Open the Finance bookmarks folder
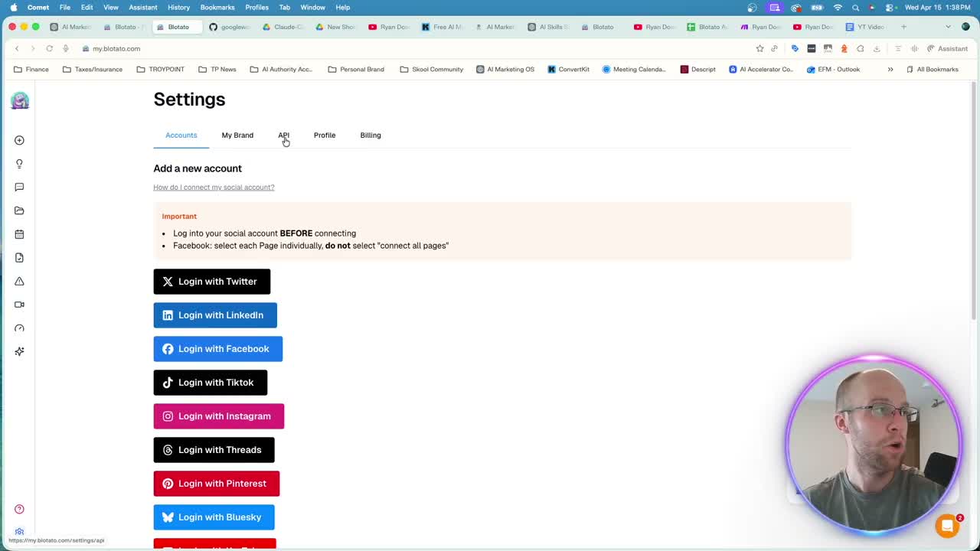This screenshot has height=551, width=980. [x=31, y=69]
